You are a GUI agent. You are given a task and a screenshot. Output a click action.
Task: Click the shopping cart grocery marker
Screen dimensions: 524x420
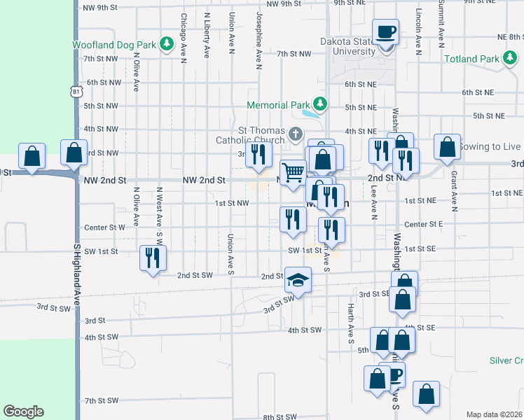click(x=293, y=173)
